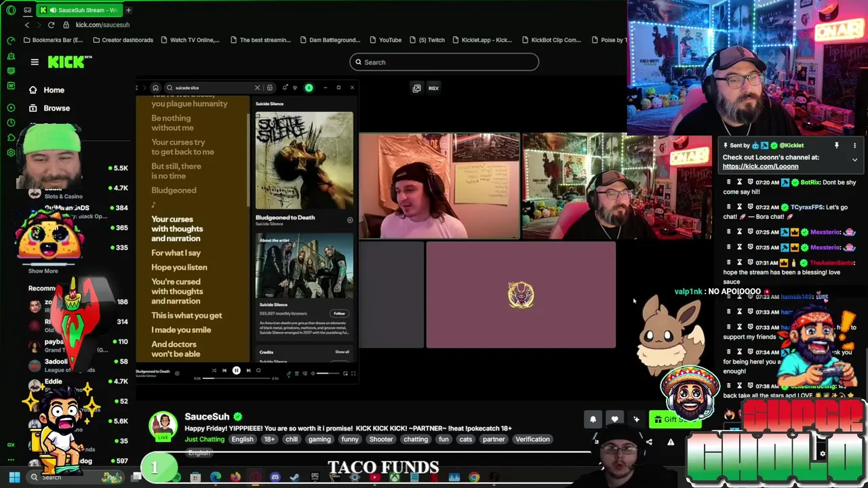Image resolution: width=868 pixels, height=488 pixels.
Task: Follow the kick.com/Looonn link
Action: click(760, 167)
